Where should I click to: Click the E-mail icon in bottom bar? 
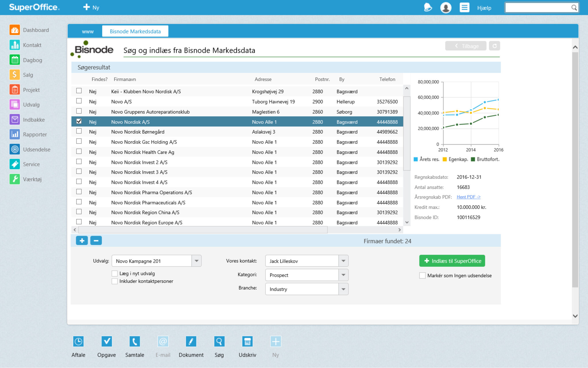point(163,342)
